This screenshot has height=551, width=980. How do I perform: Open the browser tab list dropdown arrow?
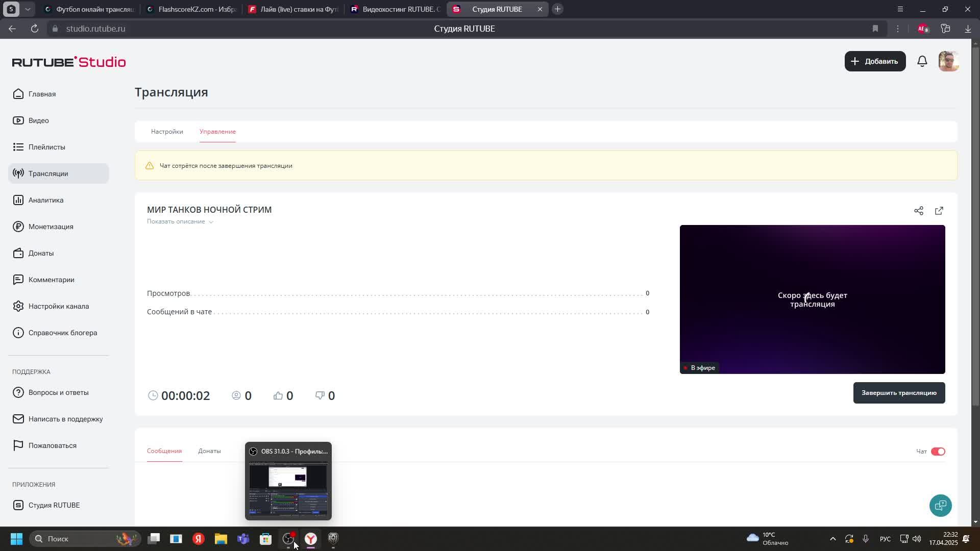28,9
